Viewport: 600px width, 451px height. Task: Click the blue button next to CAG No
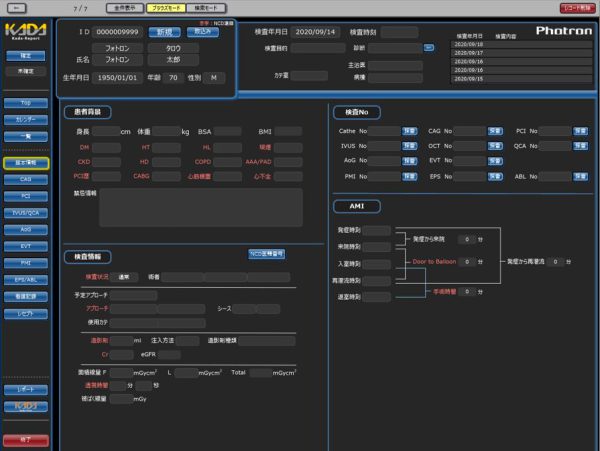click(x=495, y=131)
